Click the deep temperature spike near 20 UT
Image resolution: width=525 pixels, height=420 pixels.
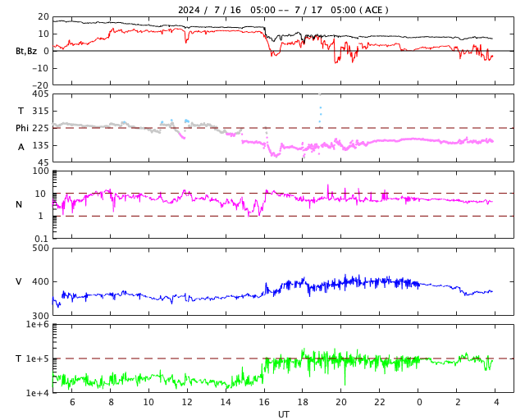[x=345, y=375]
